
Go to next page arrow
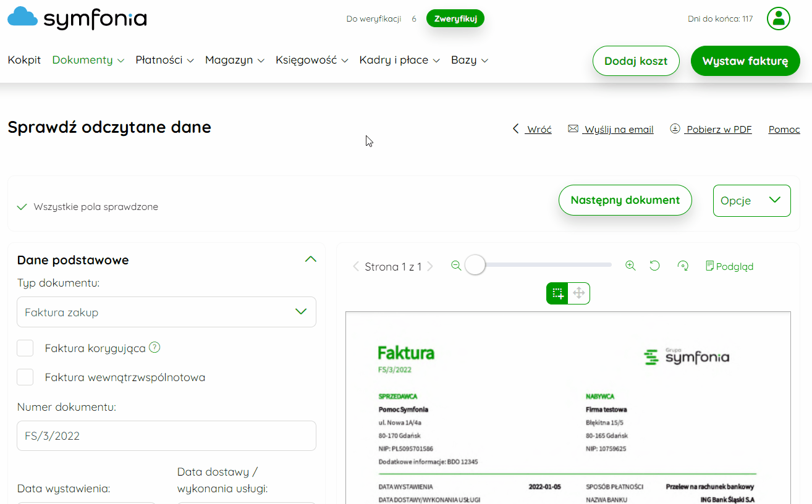point(430,266)
